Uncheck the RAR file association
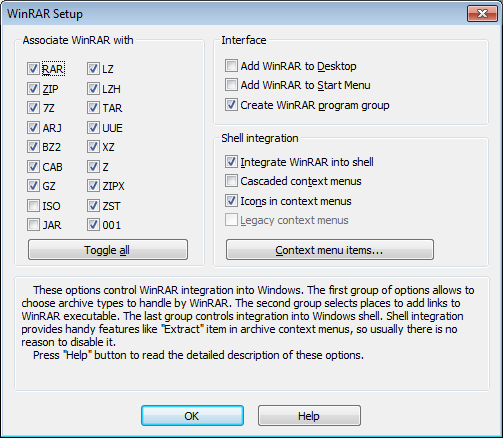503x438 pixels. click(33, 69)
